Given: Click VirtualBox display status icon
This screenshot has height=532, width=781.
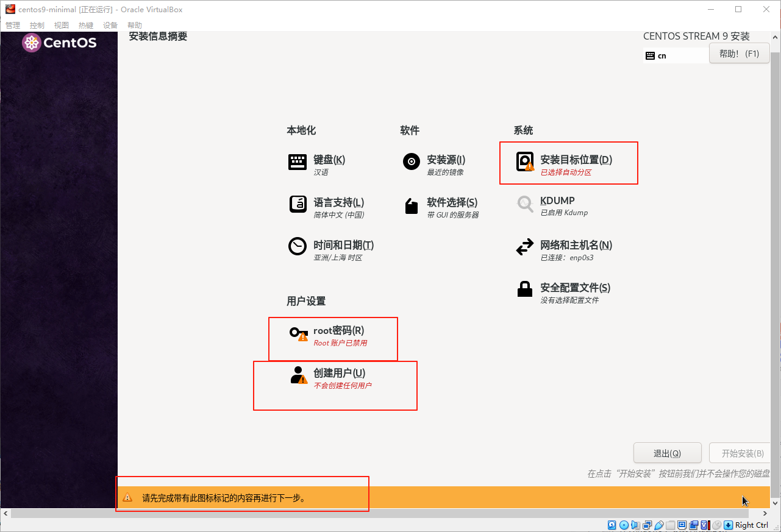Looking at the screenshot, I should click(x=682, y=525).
